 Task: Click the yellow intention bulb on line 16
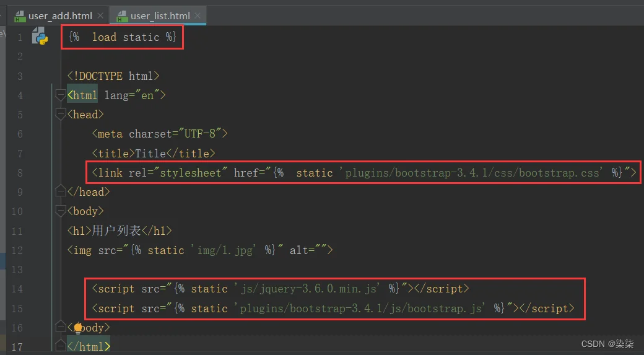tap(78, 328)
